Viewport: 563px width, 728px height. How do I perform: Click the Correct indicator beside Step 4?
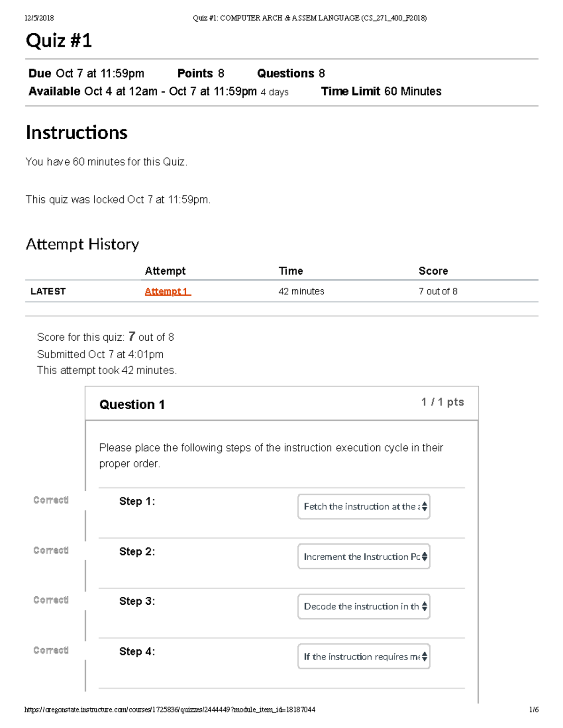point(51,650)
